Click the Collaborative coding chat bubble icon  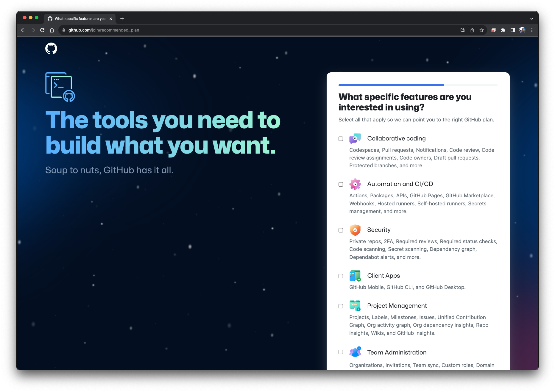355,139
